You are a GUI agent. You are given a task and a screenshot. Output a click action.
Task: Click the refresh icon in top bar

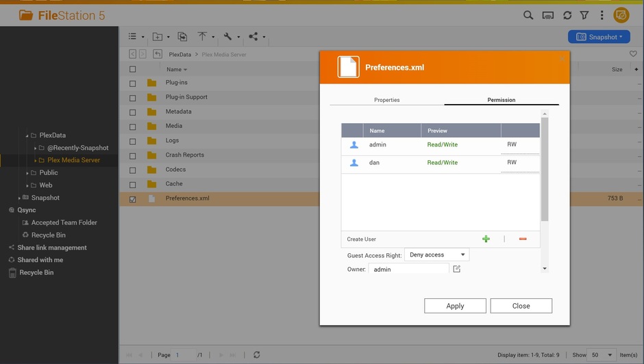click(567, 15)
